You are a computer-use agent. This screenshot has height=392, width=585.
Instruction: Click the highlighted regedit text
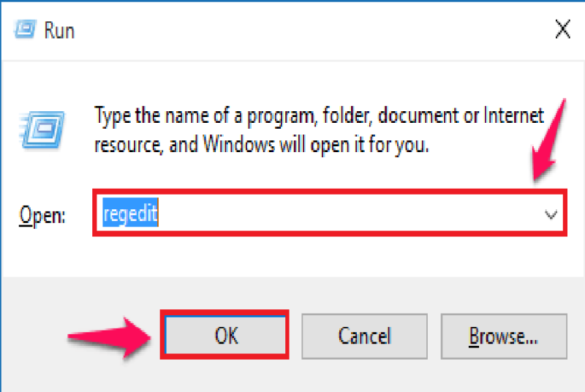[130, 214]
